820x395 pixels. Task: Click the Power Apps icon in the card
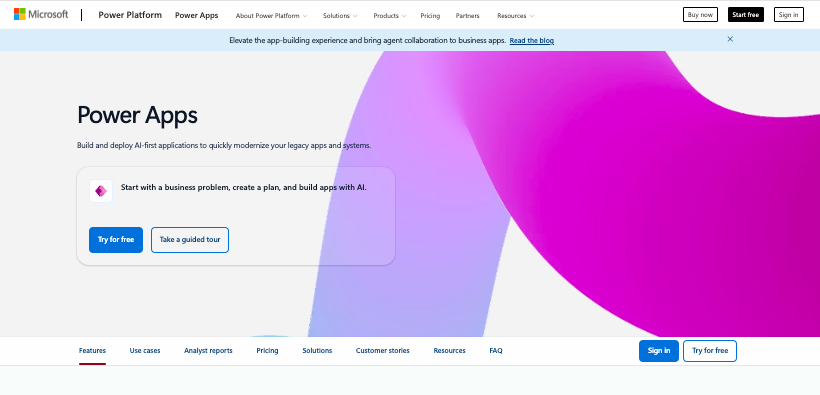101,191
